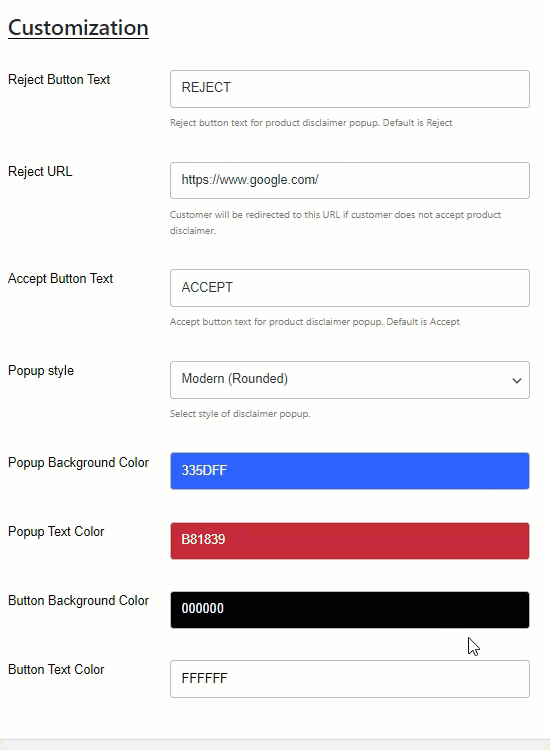Click the Popup style label

[41, 371]
